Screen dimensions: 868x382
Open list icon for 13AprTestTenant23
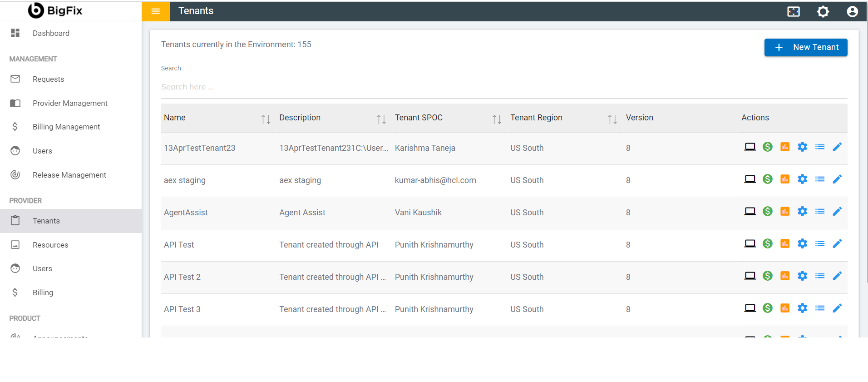(820, 147)
